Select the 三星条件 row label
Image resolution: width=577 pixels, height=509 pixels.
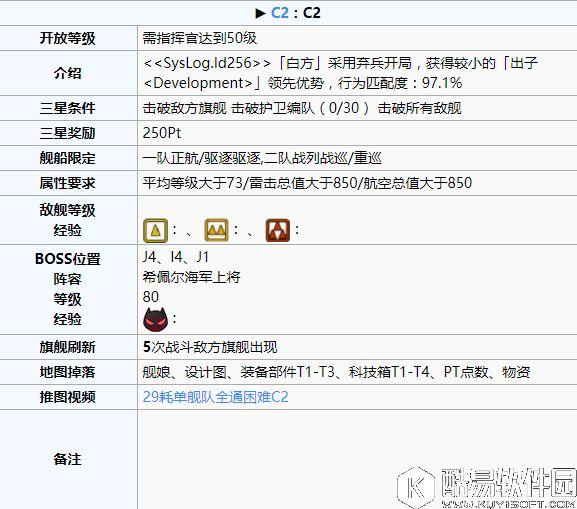pyautogui.click(x=68, y=108)
